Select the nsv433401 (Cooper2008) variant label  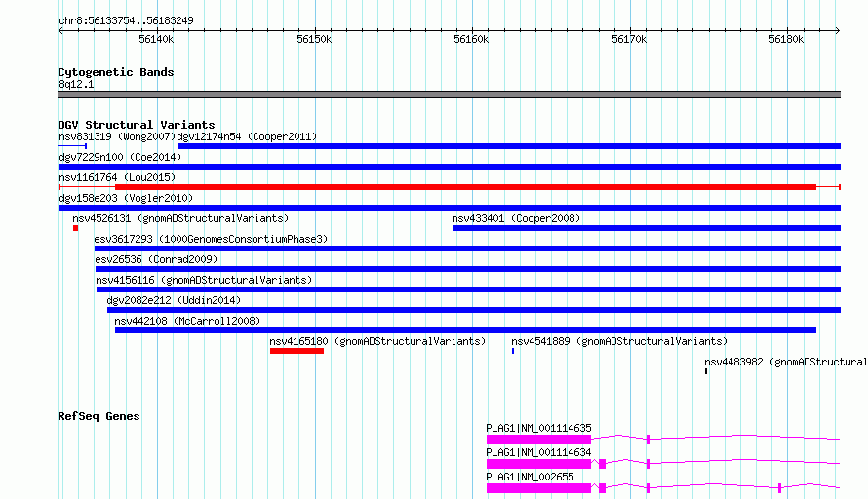(x=516, y=218)
